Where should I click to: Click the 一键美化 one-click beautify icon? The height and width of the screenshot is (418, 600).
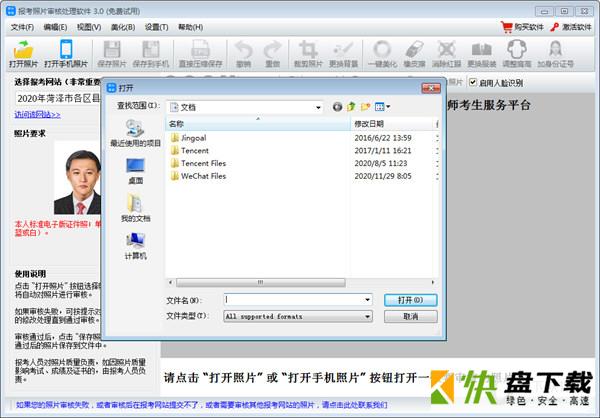pos(382,49)
